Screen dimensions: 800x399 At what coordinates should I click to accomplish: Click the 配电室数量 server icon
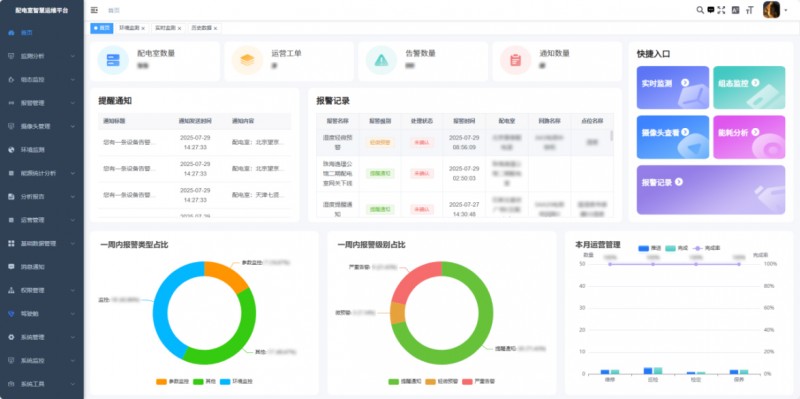click(x=113, y=60)
